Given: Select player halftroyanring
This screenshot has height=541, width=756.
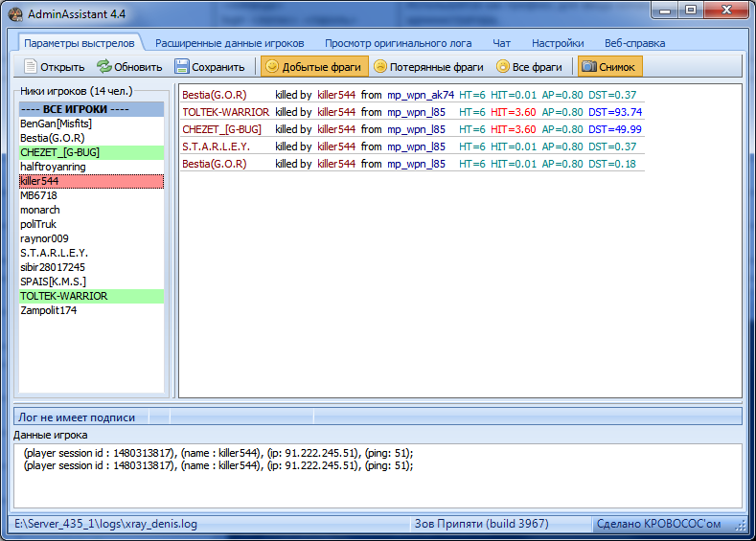Looking at the screenshot, I should click(x=91, y=167).
